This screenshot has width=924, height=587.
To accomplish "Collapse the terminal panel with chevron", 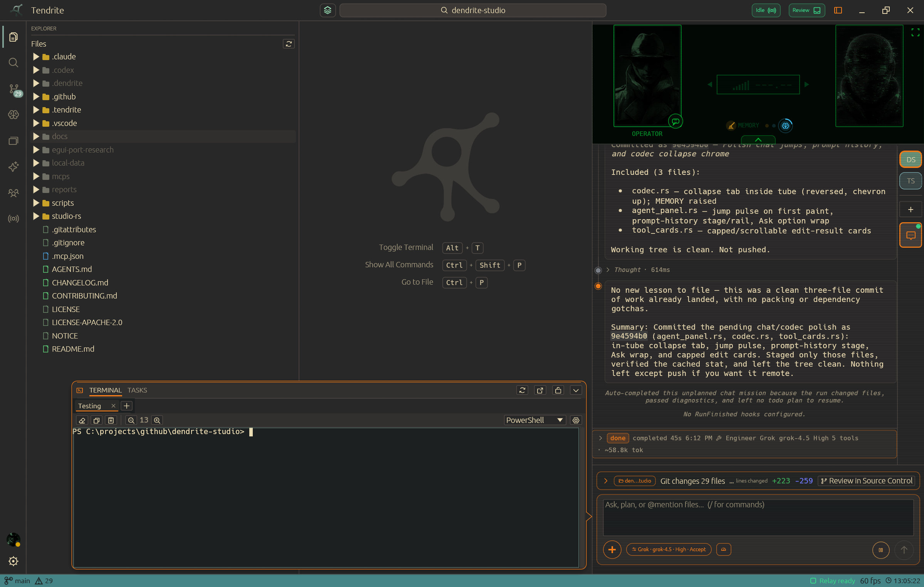I will [576, 390].
